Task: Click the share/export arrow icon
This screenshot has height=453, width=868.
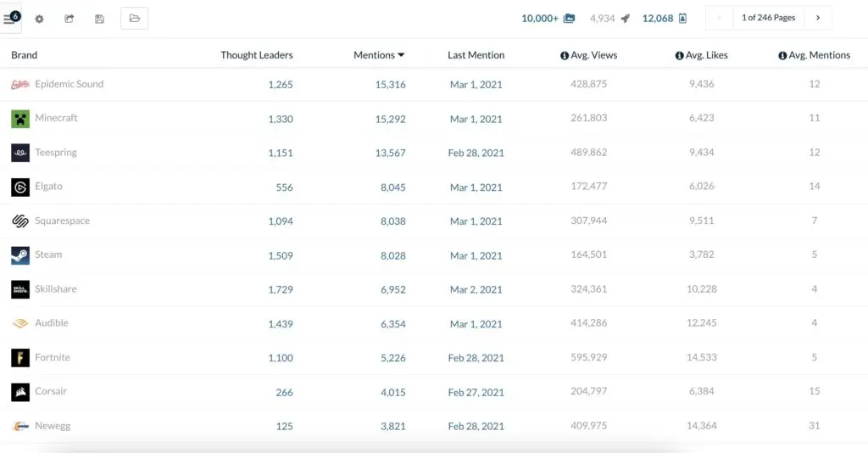Action: pyautogui.click(x=70, y=19)
